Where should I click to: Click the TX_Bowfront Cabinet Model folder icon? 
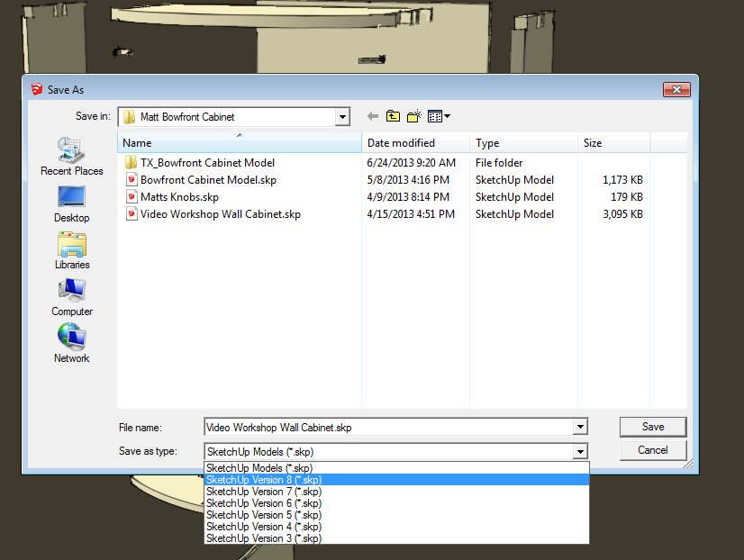(131, 163)
